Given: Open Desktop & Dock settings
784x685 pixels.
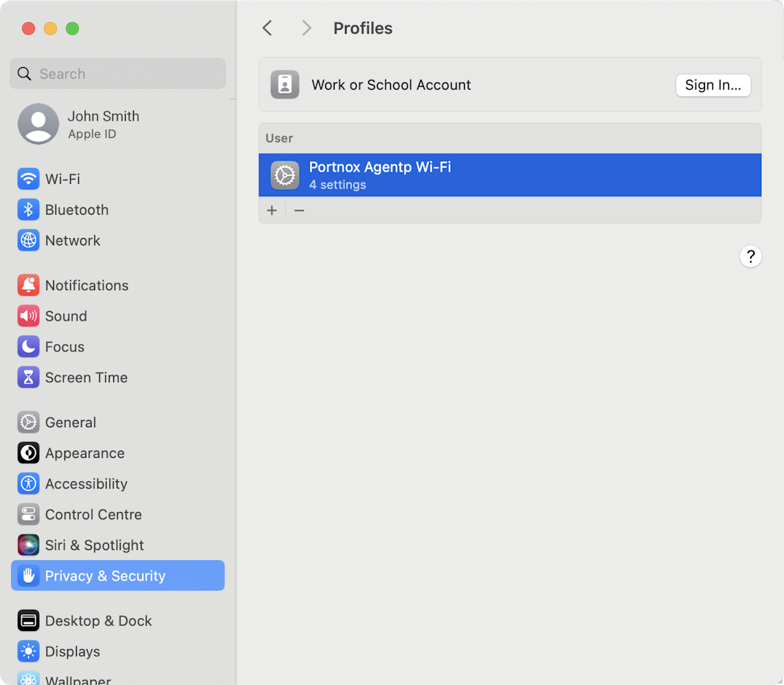Looking at the screenshot, I should click(x=118, y=621).
